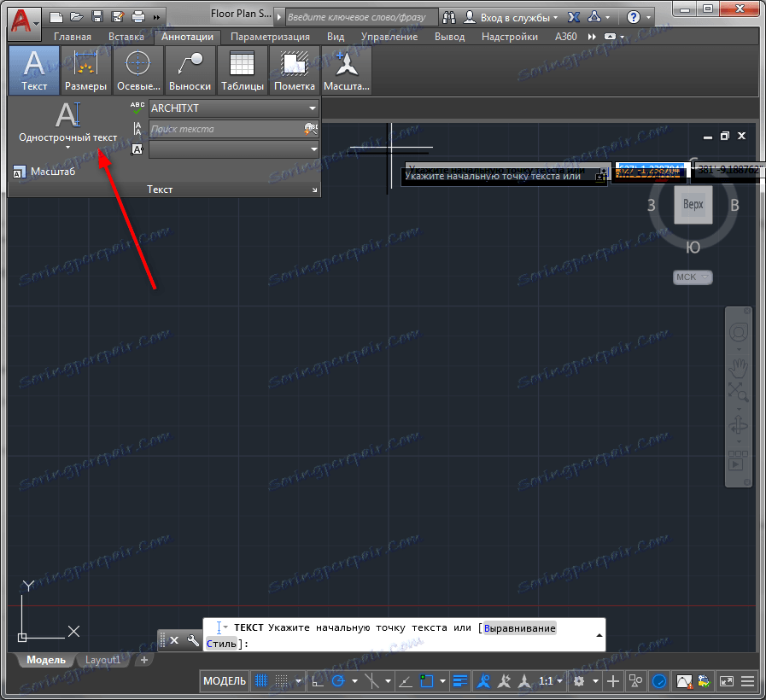
Task: Click the find text icon in search field
Action: click(311, 129)
